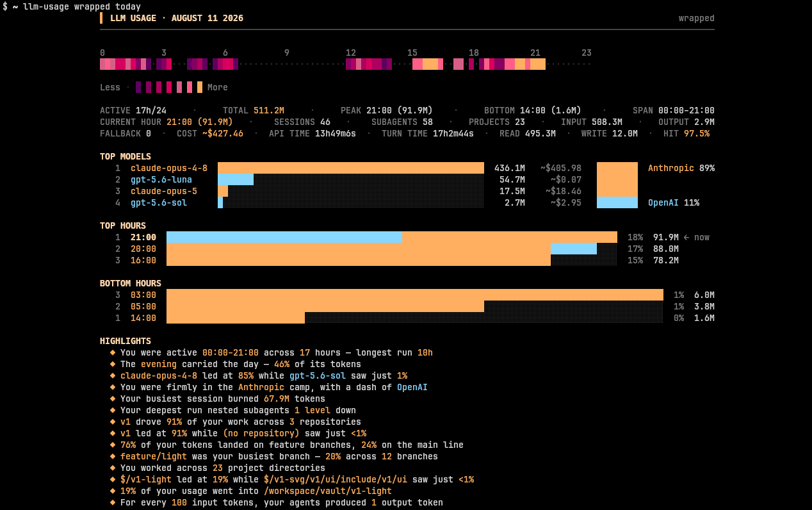Image resolution: width=812 pixels, height=510 pixels.
Task: Click the diamond bullet before 'For every 100 input tokens'
Action: point(113,503)
